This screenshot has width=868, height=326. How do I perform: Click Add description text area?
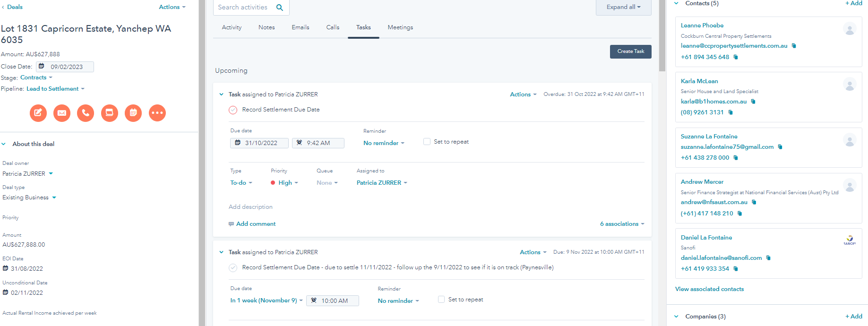tap(250, 207)
